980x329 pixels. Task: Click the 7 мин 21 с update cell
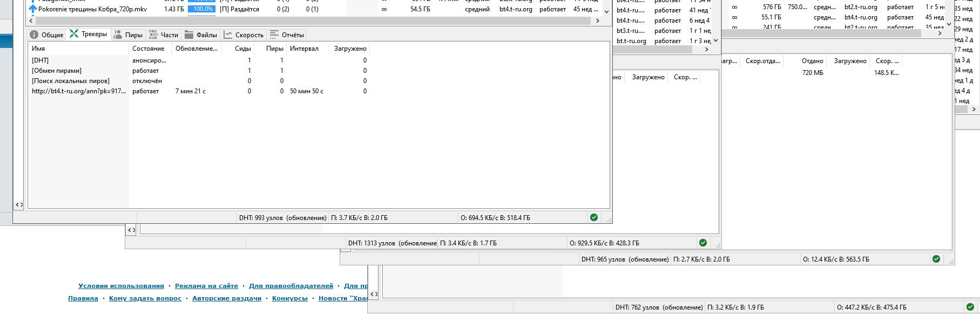pyautogui.click(x=191, y=91)
